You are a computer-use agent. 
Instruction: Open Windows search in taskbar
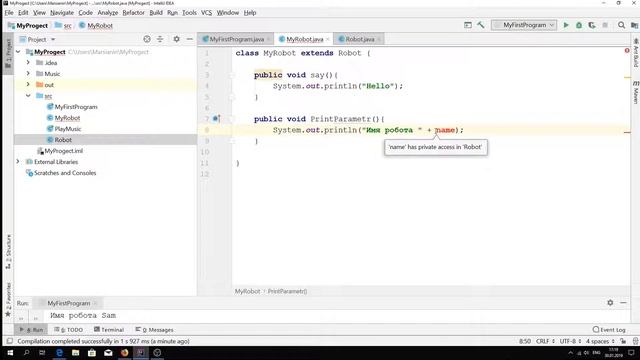[27, 353]
